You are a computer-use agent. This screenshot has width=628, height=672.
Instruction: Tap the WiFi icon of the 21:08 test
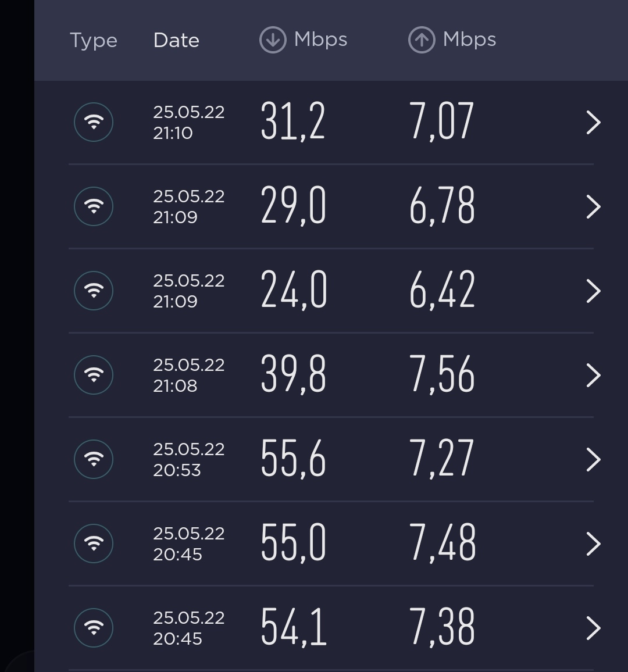click(94, 375)
